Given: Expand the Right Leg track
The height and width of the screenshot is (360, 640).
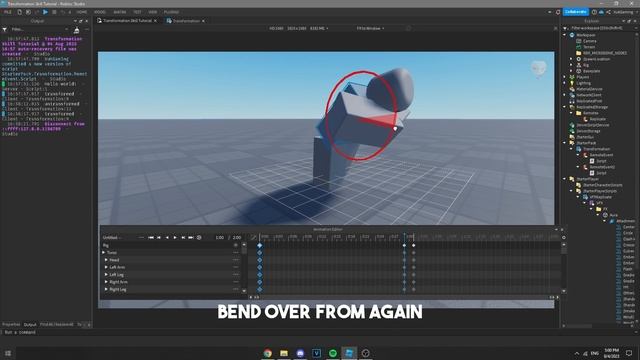Looking at the screenshot, I should coord(106,289).
